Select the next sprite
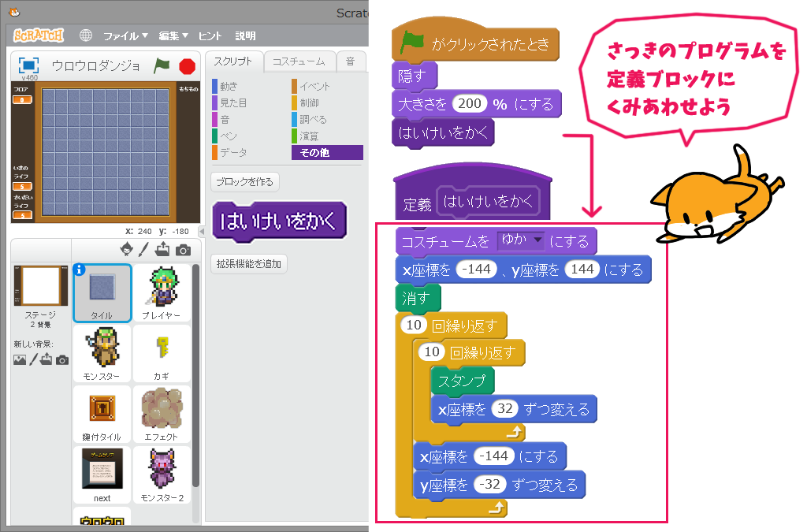 pyautogui.click(x=102, y=475)
